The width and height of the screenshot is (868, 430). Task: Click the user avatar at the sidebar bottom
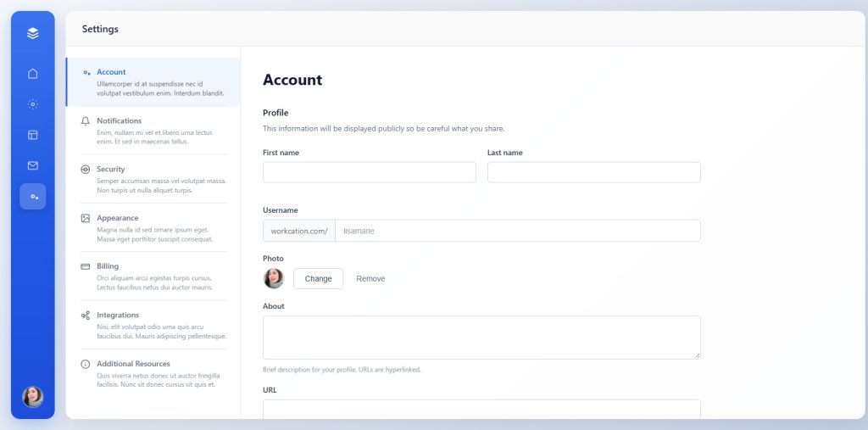click(33, 397)
